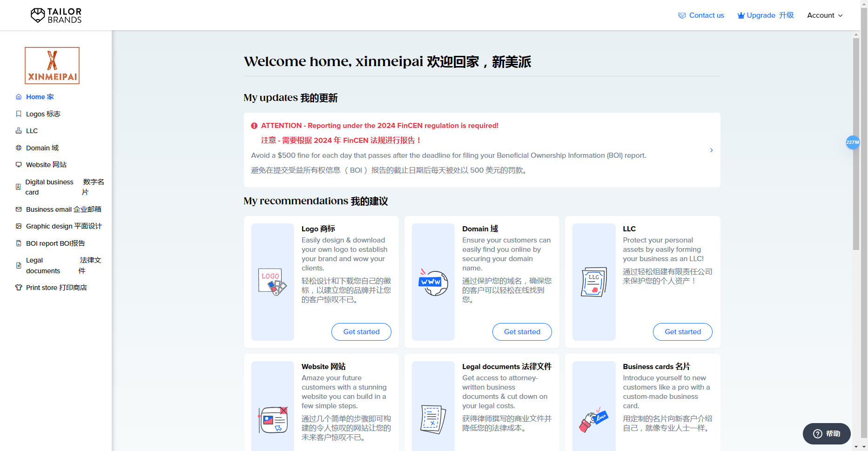This screenshot has width=868, height=451.
Task: Click Get started on the Domain card
Action: [x=522, y=332]
